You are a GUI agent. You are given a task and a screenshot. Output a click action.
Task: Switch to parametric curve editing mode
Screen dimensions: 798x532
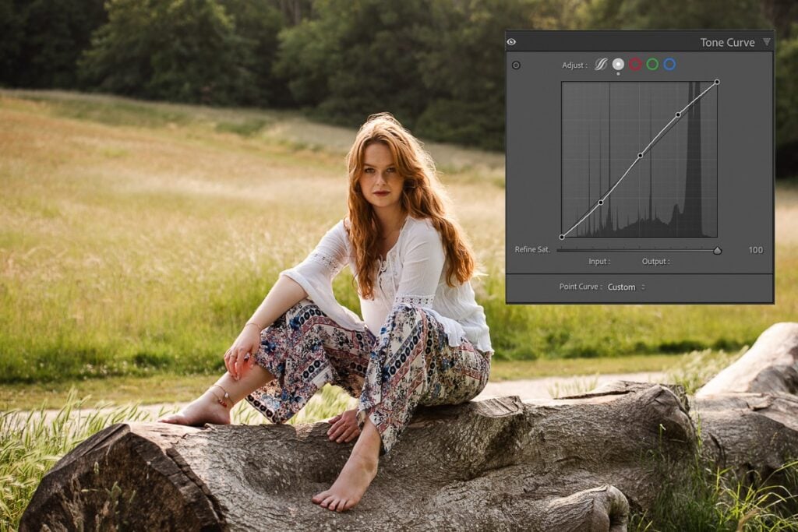pyautogui.click(x=600, y=65)
